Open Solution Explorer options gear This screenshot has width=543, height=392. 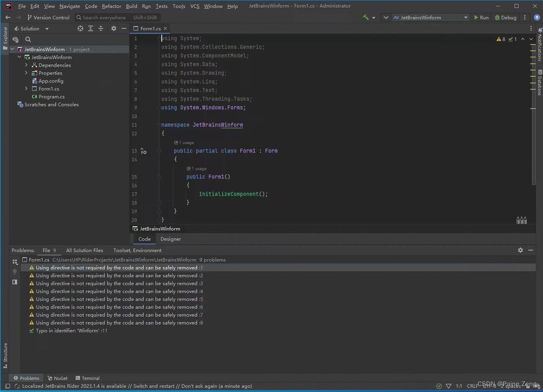(x=113, y=28)
